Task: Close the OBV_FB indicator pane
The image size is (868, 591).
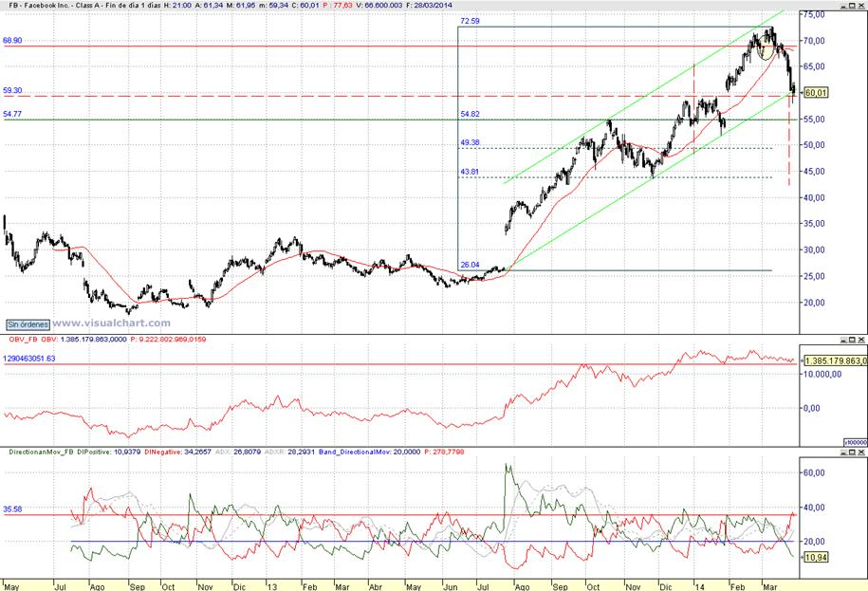Action: pos(860,340)
